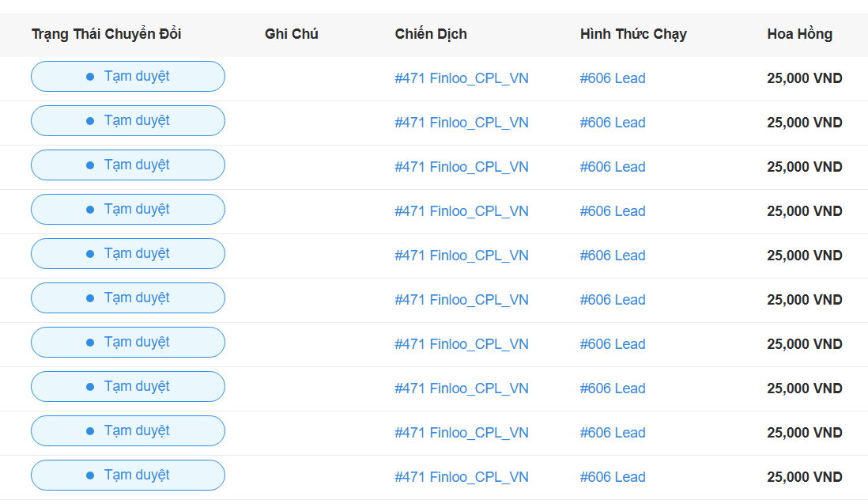Click the #606 Lead link in last row
868x504 pixels.
(x=613, y=477)
